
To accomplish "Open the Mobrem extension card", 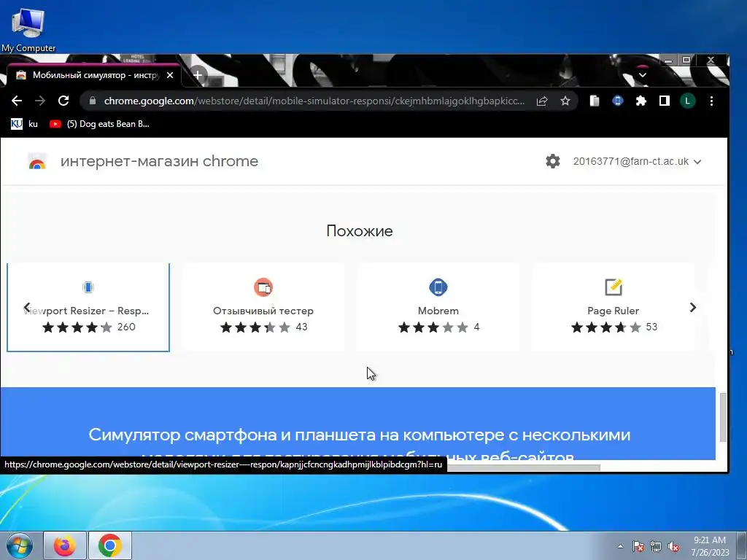I will click(438, 307).
